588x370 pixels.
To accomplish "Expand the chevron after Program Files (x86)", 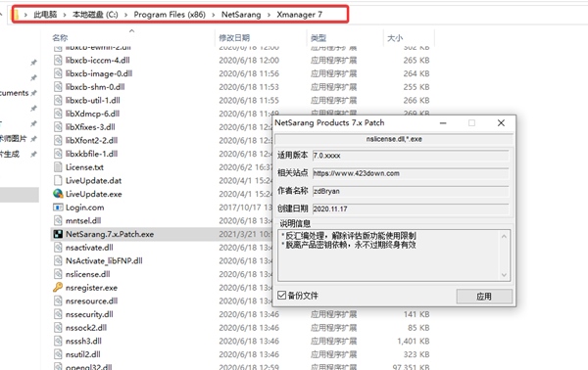I will tap(214, 15).
